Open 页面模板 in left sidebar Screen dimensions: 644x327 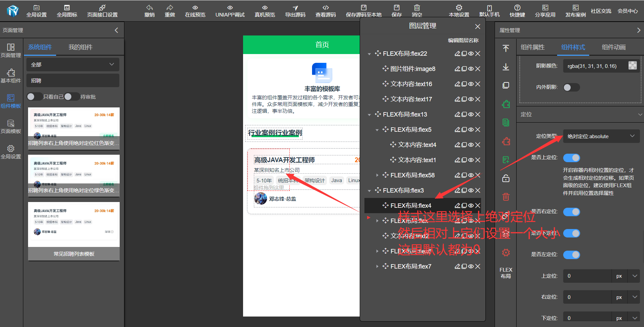point(11,126)
